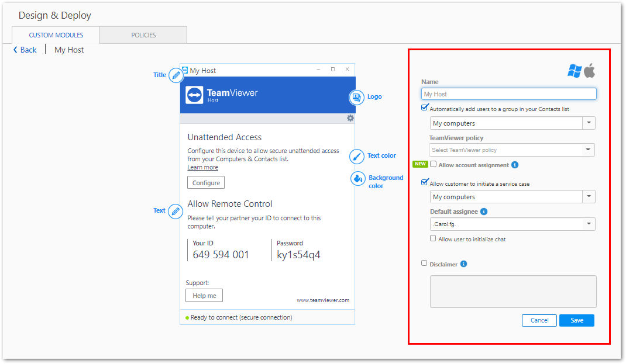Open the Default assignee .Carol.fg. dropdown
Image resolution: width=626 pixels, height=364 pixels.
(513, 224)
